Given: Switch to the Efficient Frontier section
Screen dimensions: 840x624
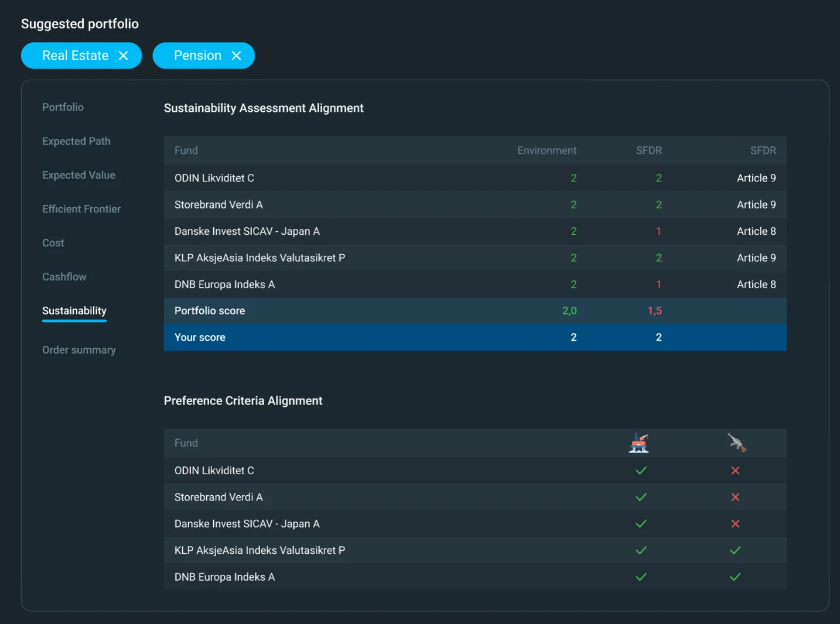Looking at the screenshot, I should point(81,209).
